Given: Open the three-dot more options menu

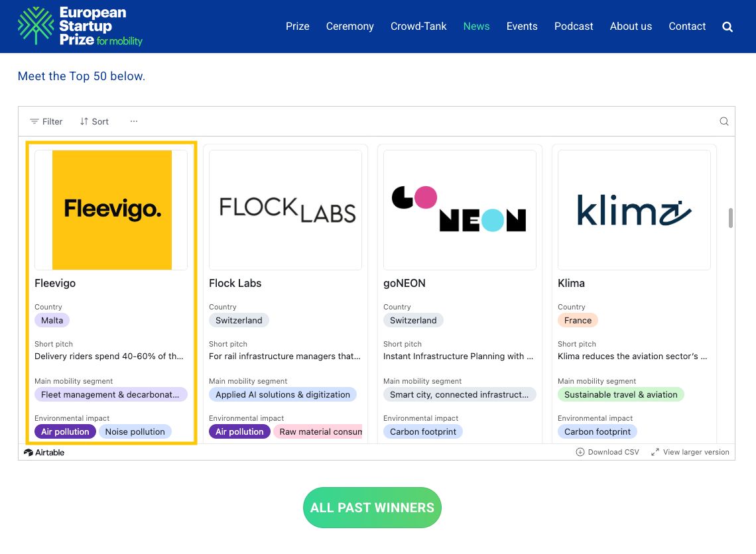Looking at the screenshot, I should (133, 121).
